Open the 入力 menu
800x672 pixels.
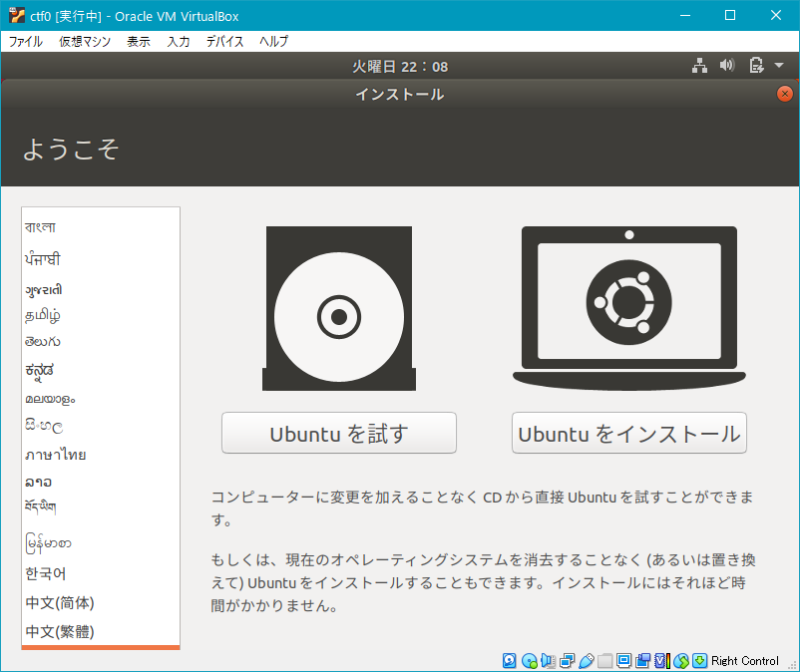click(x=179, y=41)
